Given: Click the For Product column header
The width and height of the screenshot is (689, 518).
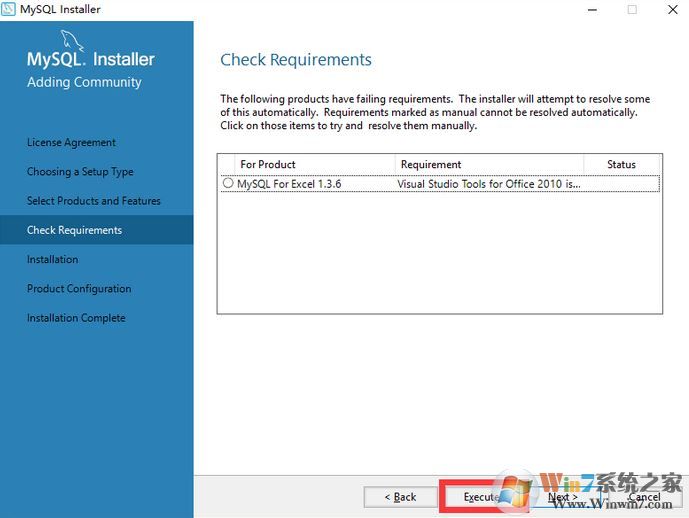Looking at the screenshot, I should [315, 164].
